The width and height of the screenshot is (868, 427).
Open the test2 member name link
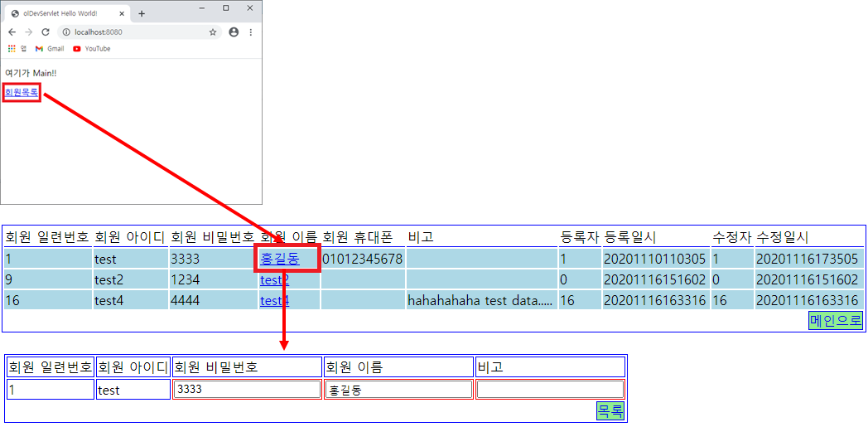pos(275,279)
